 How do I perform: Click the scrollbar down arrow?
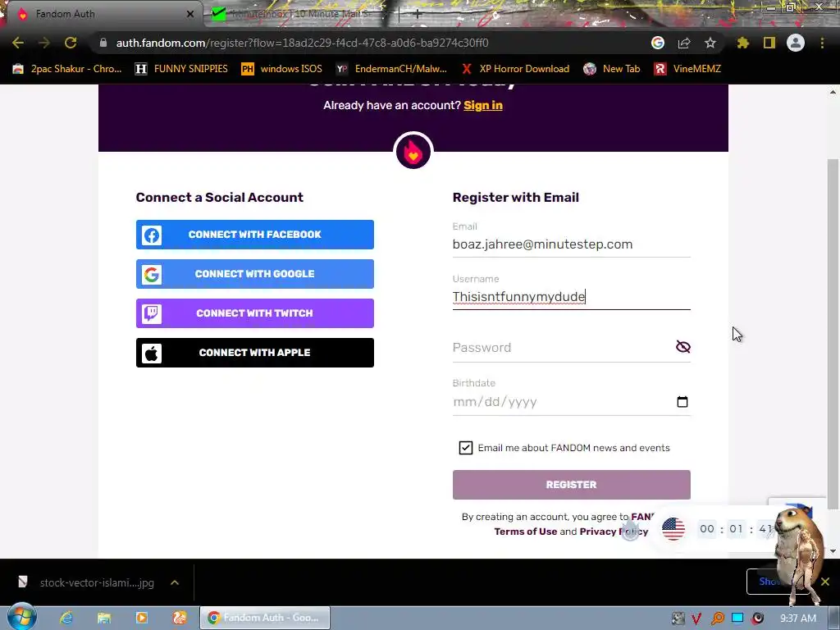pyautogui.click(x=833, y=550)
